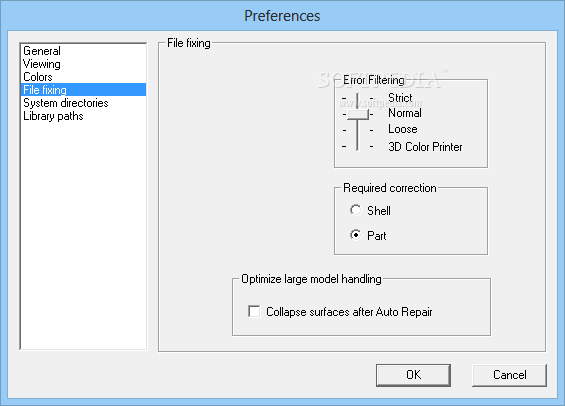565x406 pixels.
Task: Click the Preferences dialog title bar
Action: pyautogui.click(x=282, y=16)
